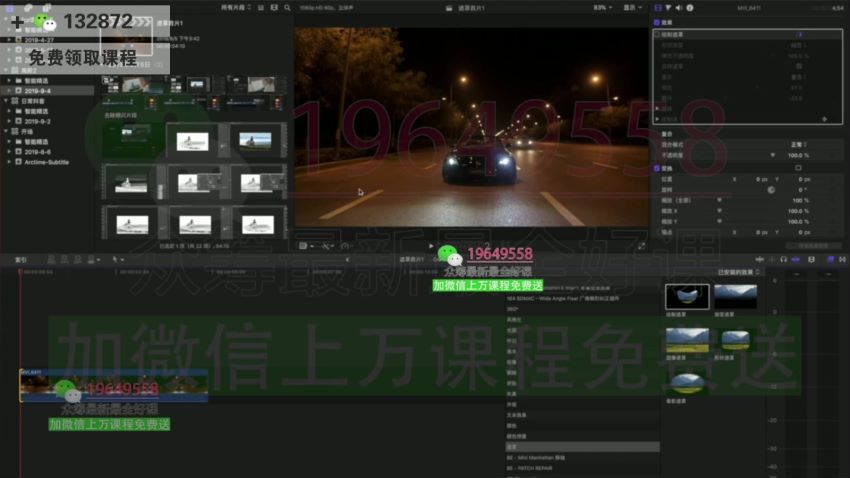Viewport: 850px width, 478px height.
Task: Toggle the 效果 section checkbox
Action: 657,22
